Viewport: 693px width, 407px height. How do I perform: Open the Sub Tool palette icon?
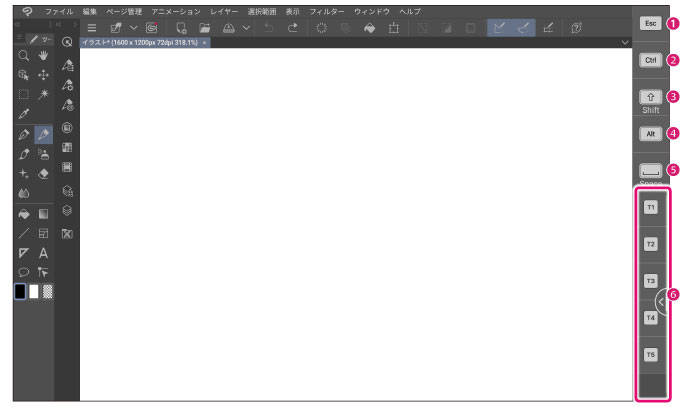coord(67,65)
